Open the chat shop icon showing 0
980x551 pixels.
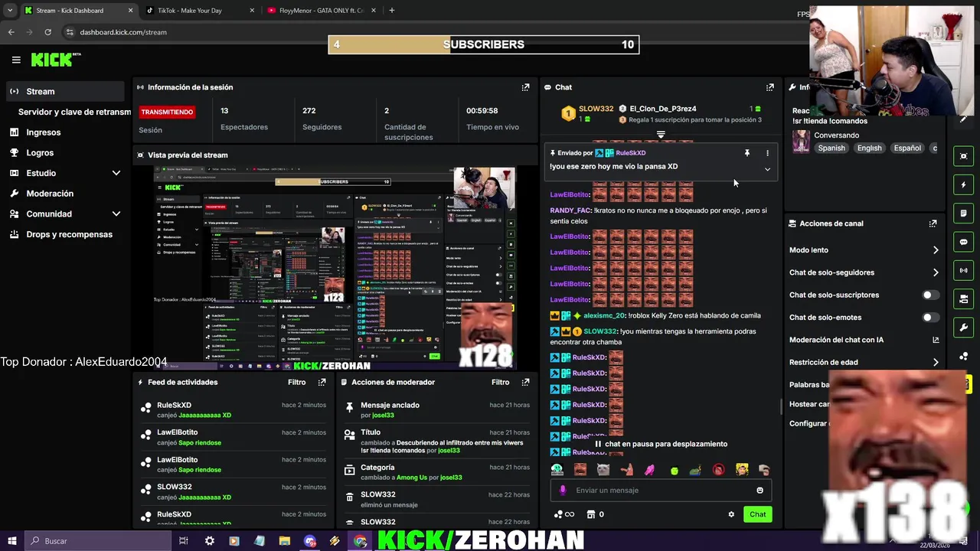tap(595, 514)
